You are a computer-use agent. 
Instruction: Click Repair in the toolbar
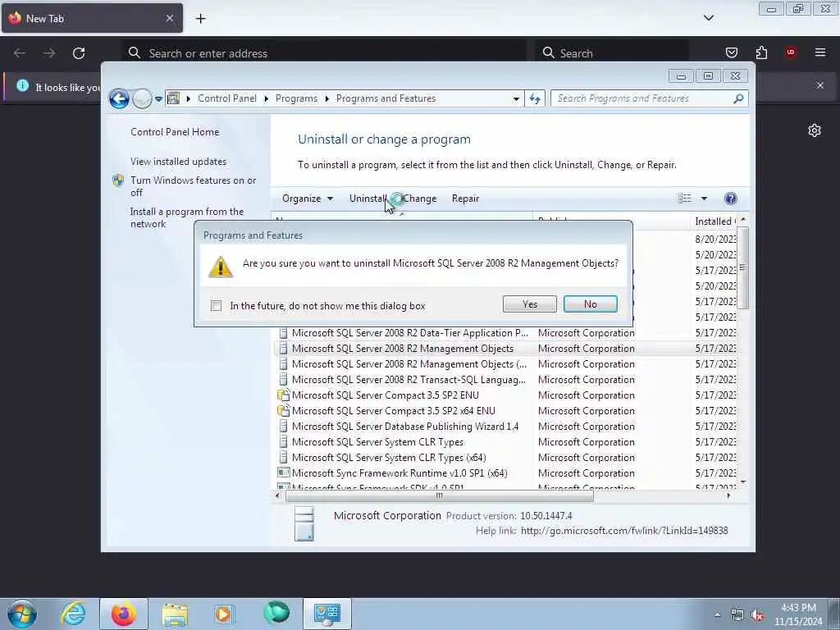pos(465,199)
